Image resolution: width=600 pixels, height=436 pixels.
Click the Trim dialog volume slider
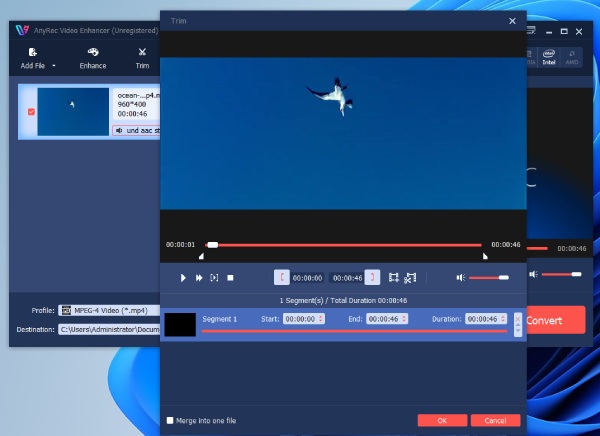[x=489, y=278]
